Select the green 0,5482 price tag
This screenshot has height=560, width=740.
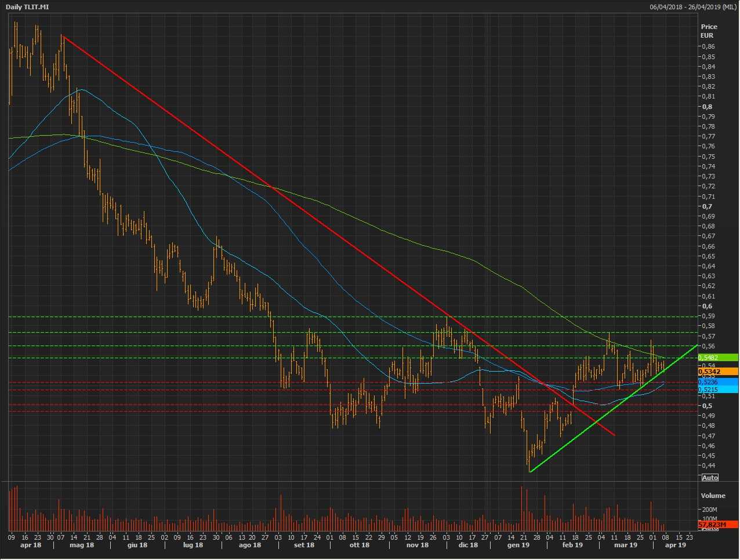[718, 358]
